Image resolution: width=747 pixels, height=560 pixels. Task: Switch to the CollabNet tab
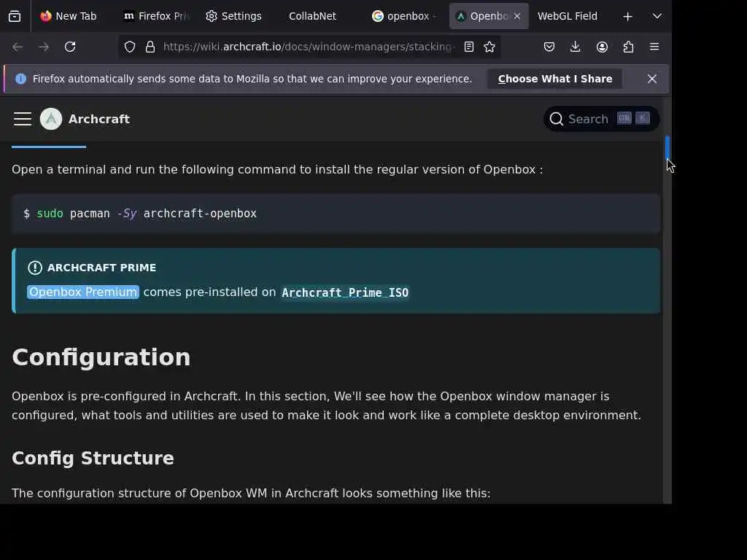pos(312,16)
